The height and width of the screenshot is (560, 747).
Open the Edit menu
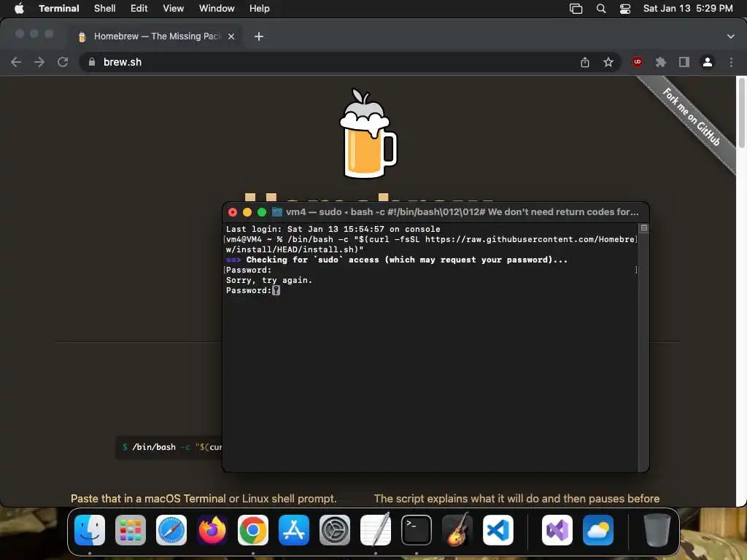point(139,8)
